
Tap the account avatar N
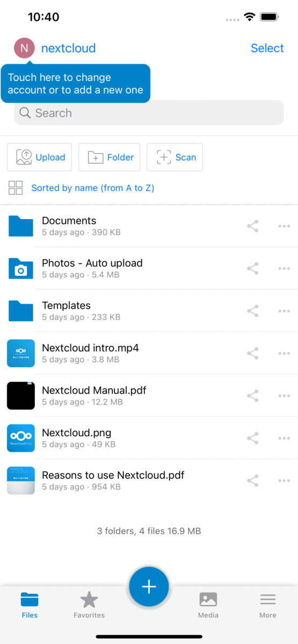[x=24, y=48]
